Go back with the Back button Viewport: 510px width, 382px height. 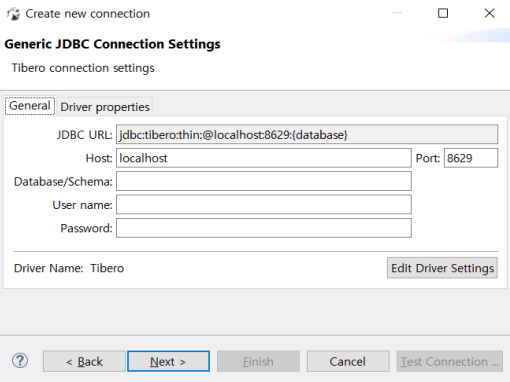(x=84, y=361)
